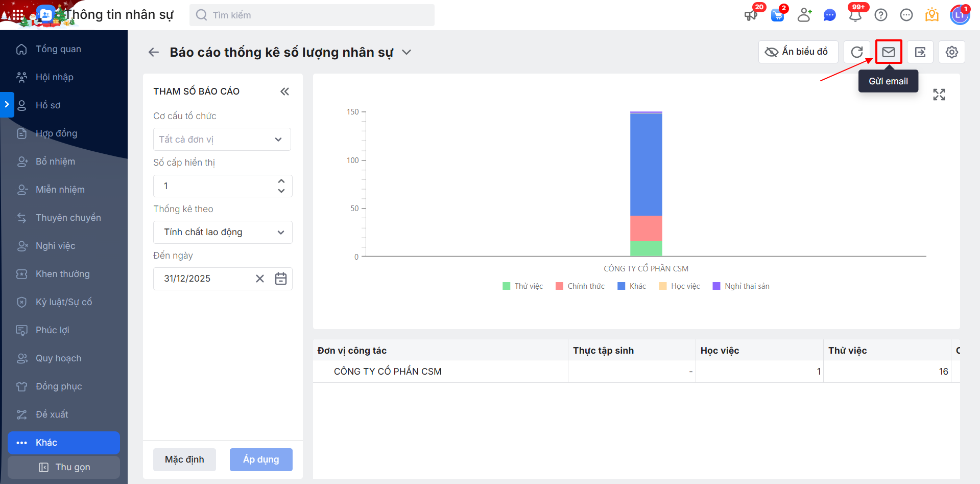
Task: Click the blue Khác legend swatch
Action: point(622,286)
